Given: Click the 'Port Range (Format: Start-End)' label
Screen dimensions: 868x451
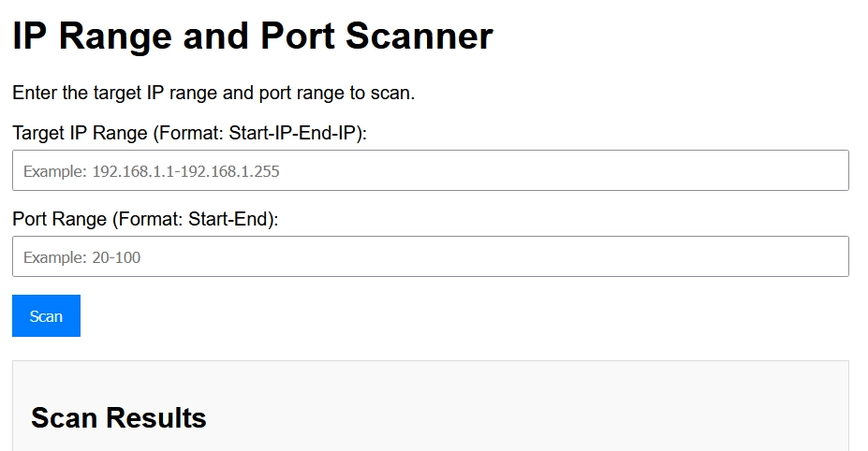Looking at the screenshot, I should click(145, 219).
